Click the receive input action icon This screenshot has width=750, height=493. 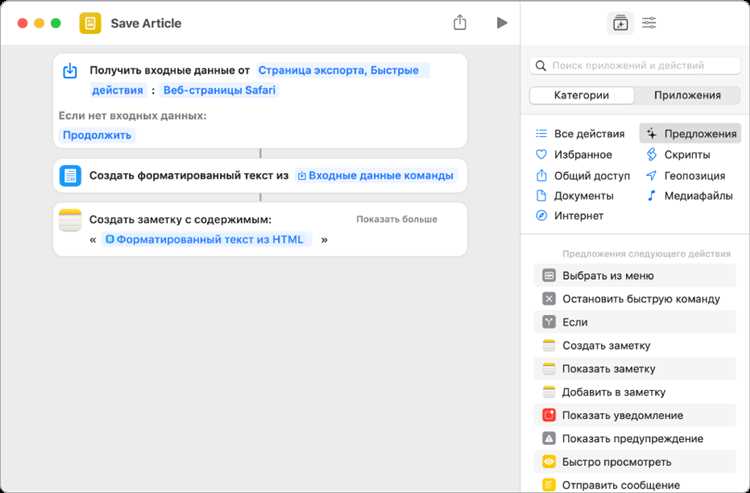70,71
